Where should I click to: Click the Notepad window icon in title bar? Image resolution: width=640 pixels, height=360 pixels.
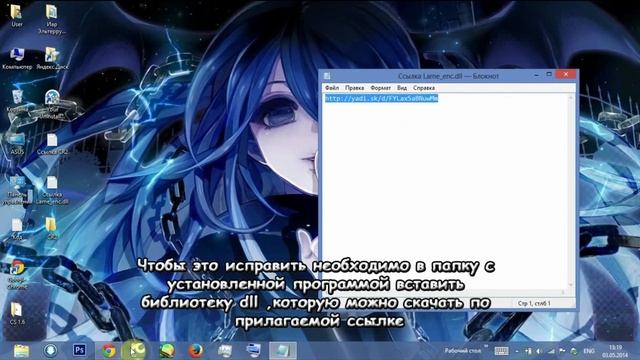pyautogui.click(x=327, y=76)
